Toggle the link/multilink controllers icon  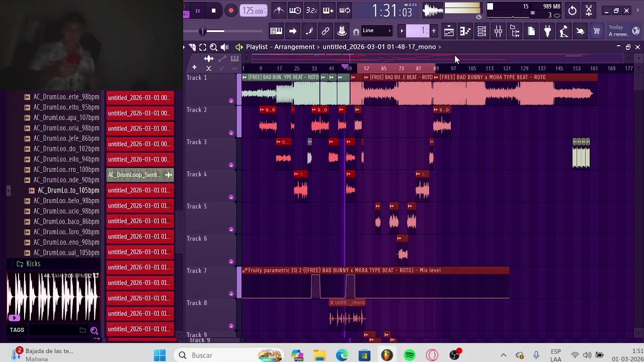coord(326,31)
